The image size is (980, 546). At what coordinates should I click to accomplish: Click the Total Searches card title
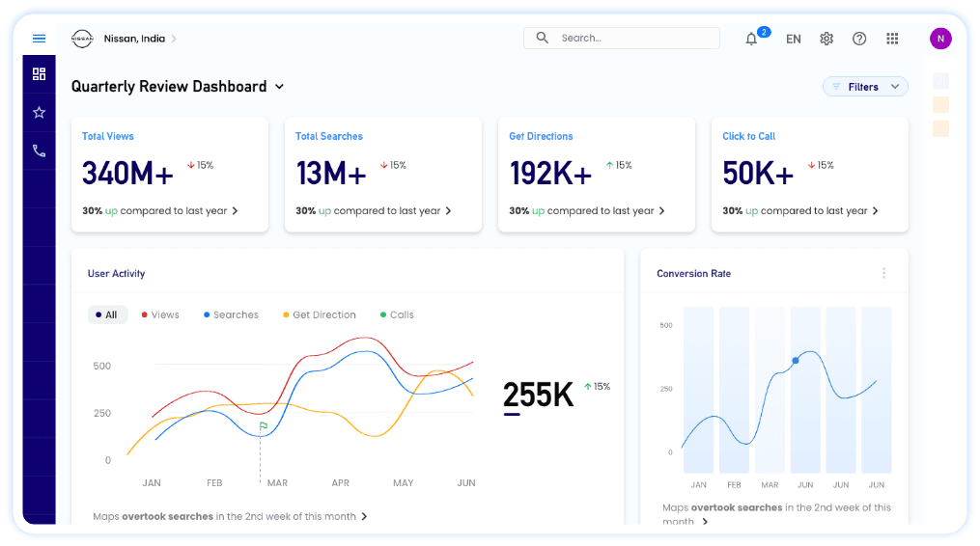(x=328, y=136)
